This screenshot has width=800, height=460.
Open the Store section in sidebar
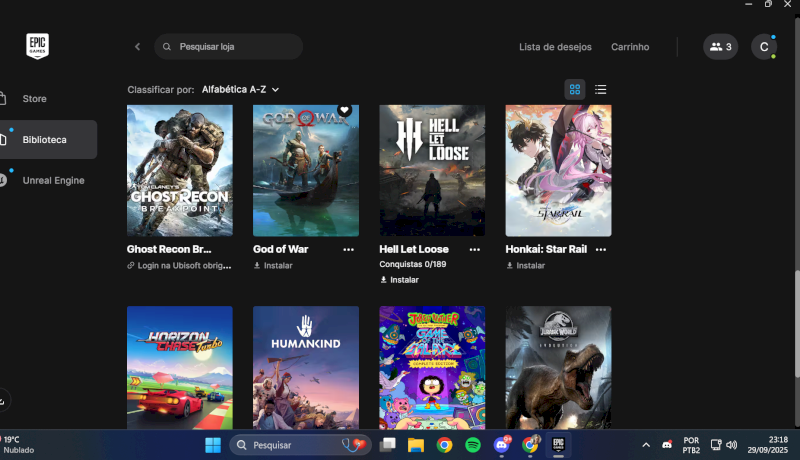(35, 99)
